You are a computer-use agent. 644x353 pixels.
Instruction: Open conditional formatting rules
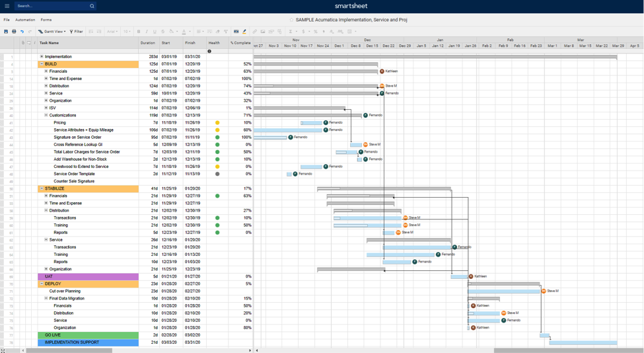(x=236, y=31)
